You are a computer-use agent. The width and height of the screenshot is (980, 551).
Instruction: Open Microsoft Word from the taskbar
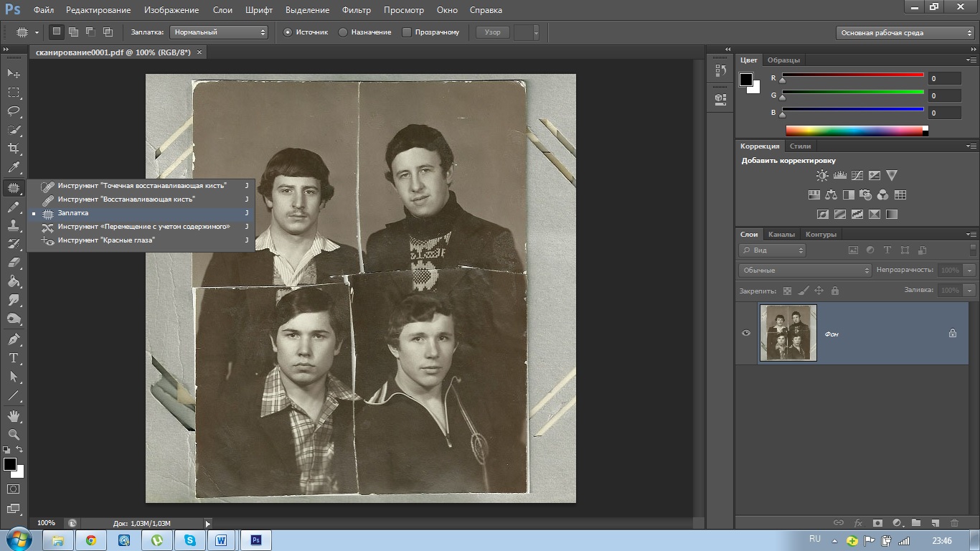221,540
